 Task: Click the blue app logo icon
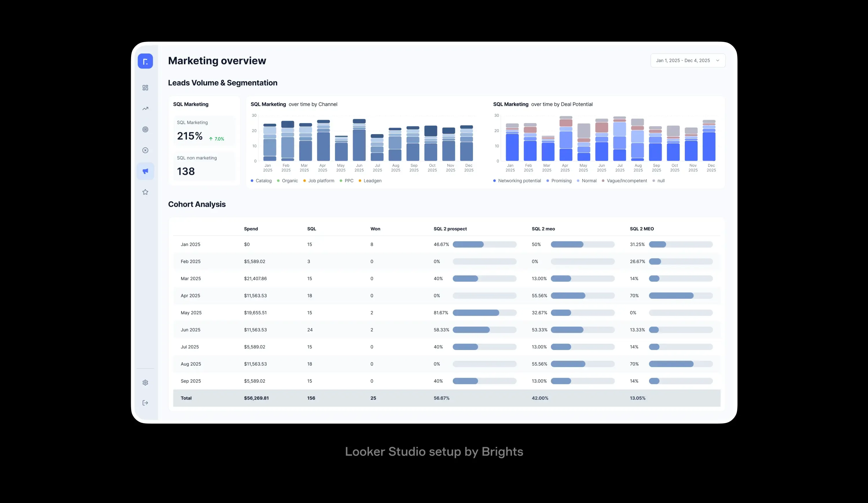(x=145, y=61)
